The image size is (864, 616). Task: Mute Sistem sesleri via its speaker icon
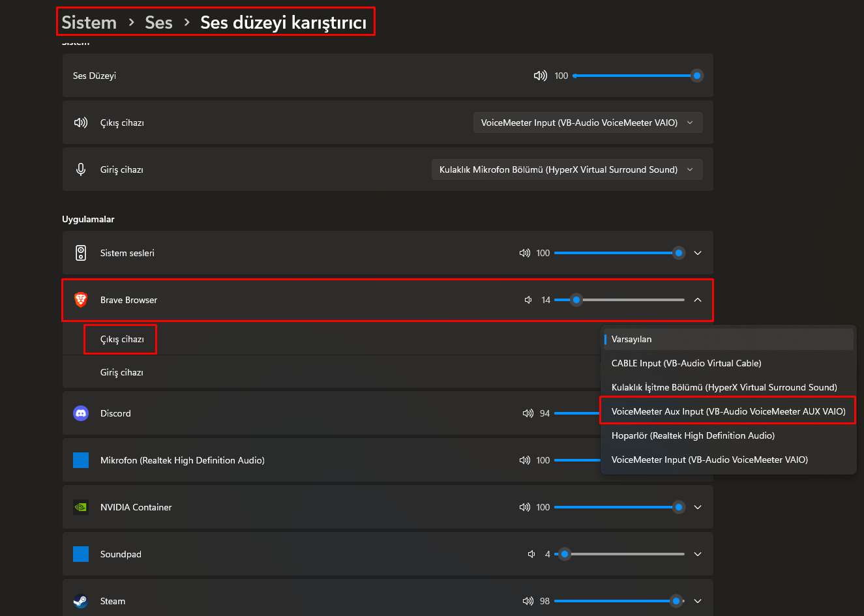coord(525,253)
